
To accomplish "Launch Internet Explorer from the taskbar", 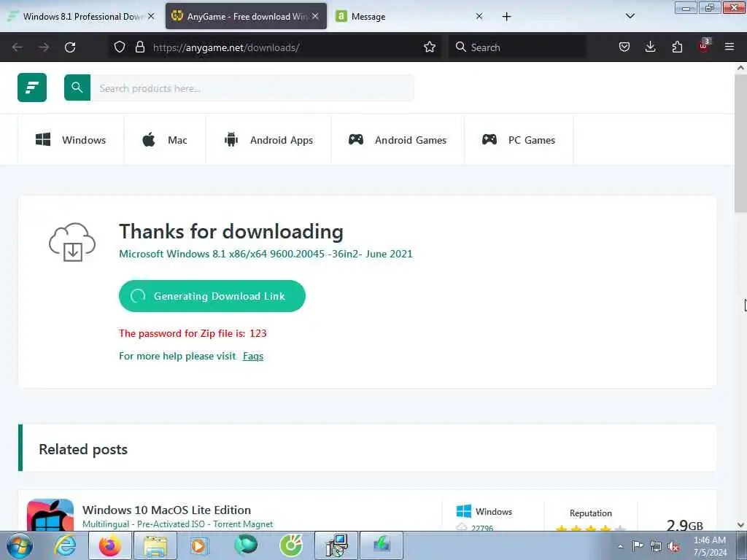I will pyautogui.click(x=65, y=545).
